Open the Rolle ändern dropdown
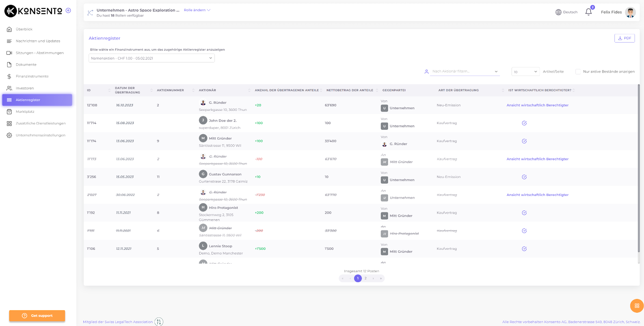 [197, 10]
